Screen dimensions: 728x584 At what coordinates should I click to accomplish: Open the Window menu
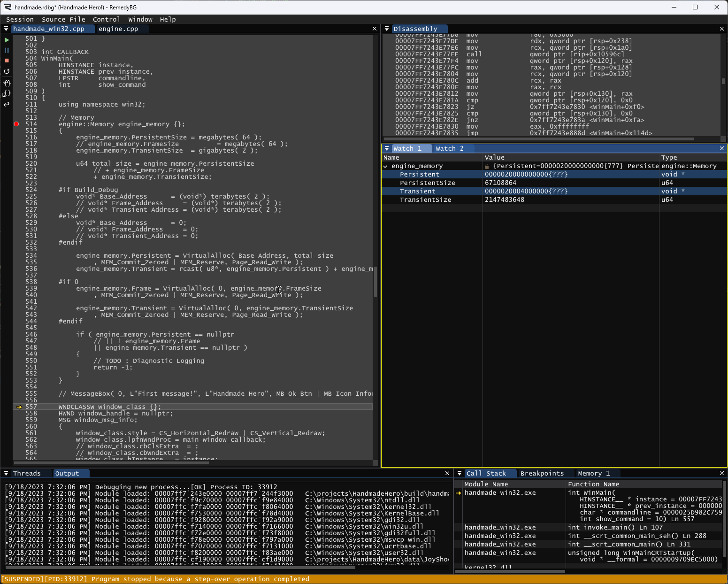[140, 19]
